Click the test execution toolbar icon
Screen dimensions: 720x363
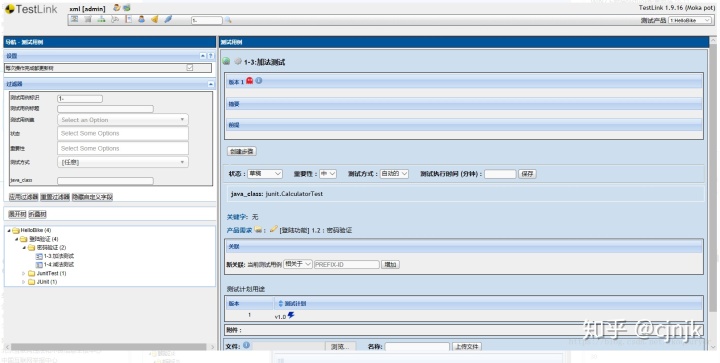point(115,19)
